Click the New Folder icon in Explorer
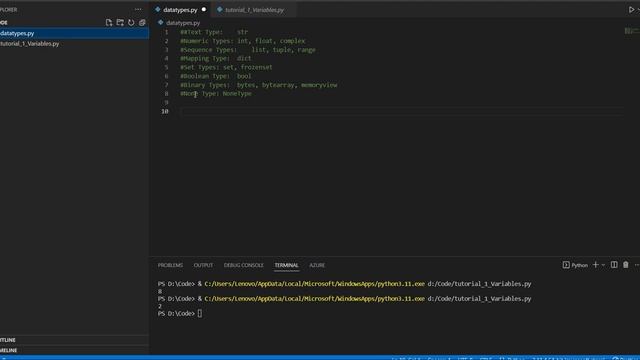 pyautogui.click(x=120, y=22)
